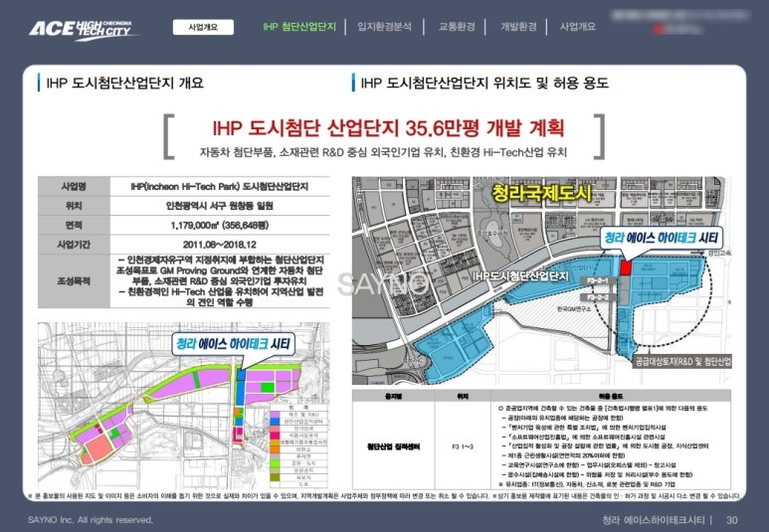The width and height of the screenshot is (769, 532).
Task: Select the 1,179,000㎡ (356,648평) value
Action: [x=219, y=225]
